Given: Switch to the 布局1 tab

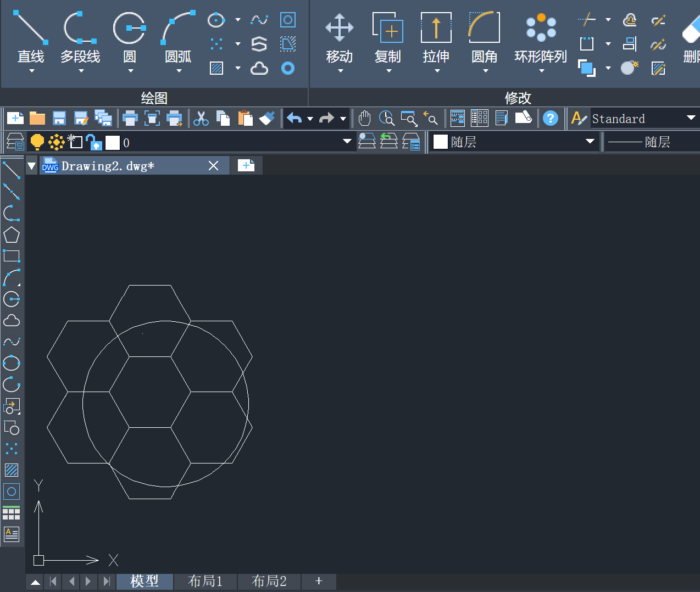Looking at the screenshot, I should pyautogui.click(x=205, y=581).
